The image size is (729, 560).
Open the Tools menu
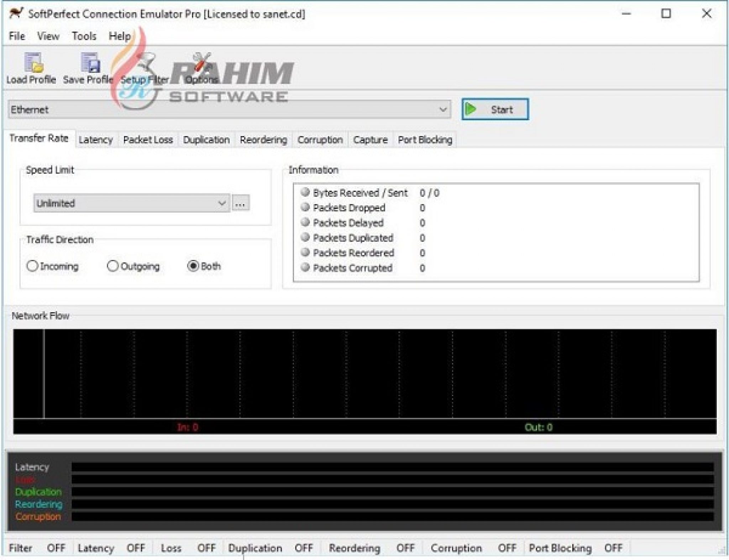[84, 36]
